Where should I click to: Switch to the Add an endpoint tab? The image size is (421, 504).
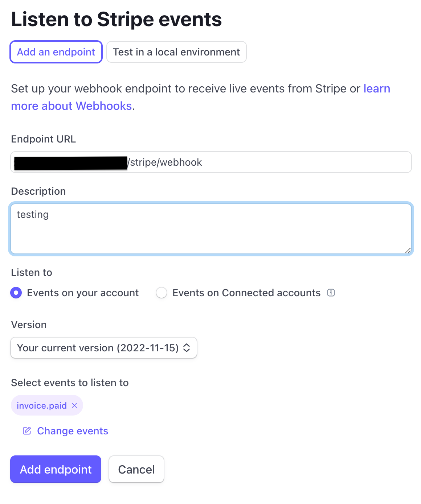click(x=56, y=52)
